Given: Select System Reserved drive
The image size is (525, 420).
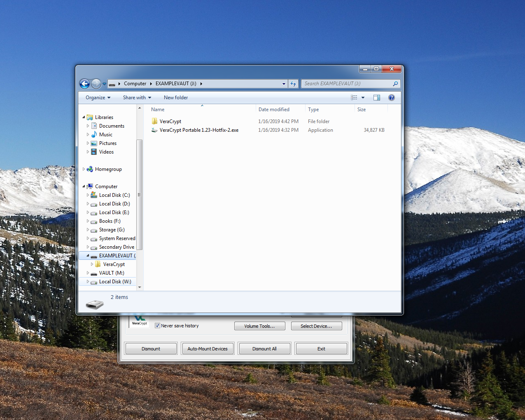Looking at the screenshot, I should [x=117, y=238].
